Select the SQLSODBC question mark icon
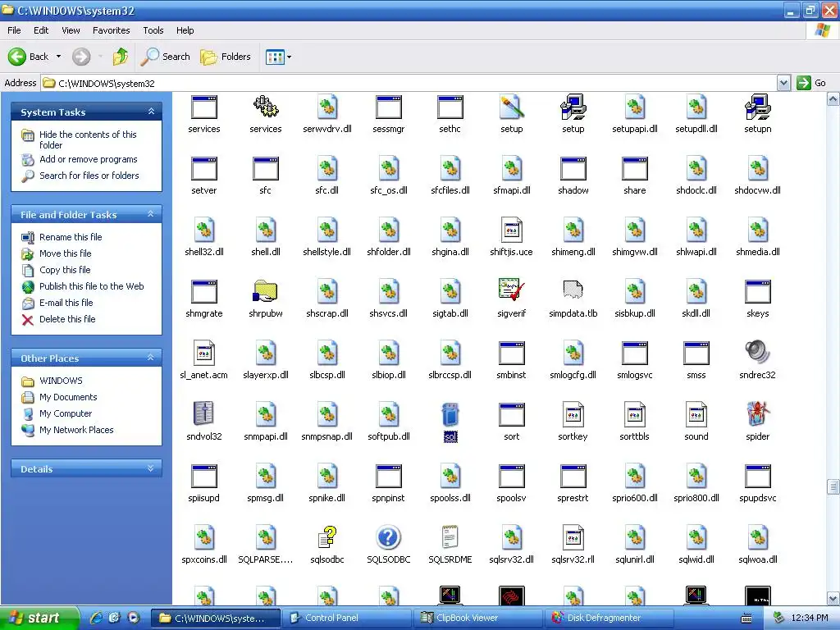Viewport: 840px width, 630px height. tap(388, 538)
